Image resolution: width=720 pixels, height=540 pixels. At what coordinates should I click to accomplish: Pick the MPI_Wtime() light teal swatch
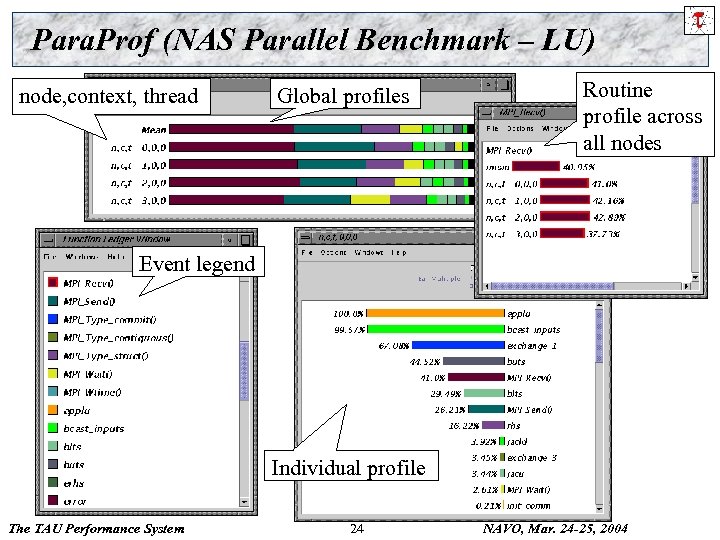53,392
